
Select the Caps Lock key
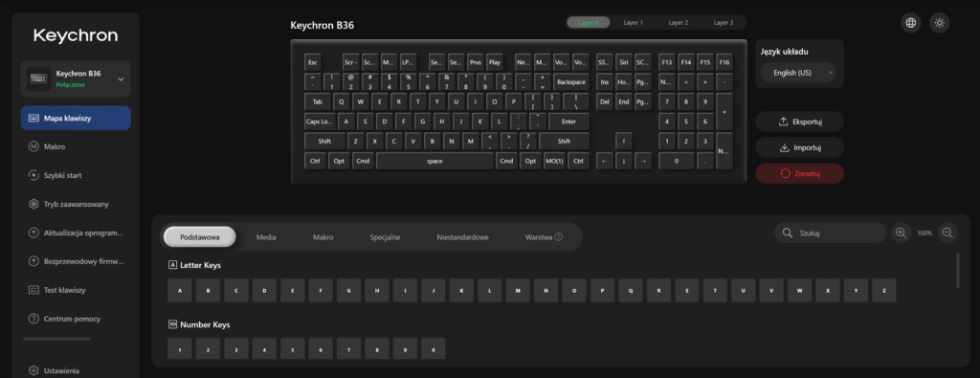coord(320,122)
